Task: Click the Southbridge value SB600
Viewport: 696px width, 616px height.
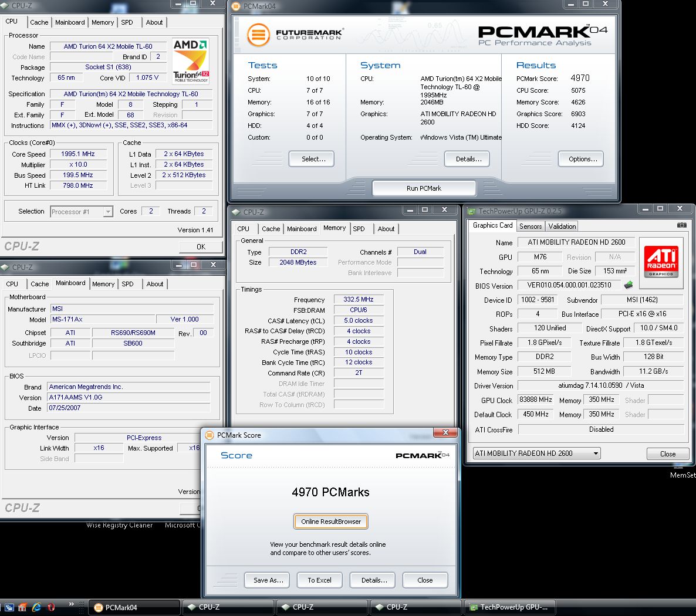Action: point(133,343)
